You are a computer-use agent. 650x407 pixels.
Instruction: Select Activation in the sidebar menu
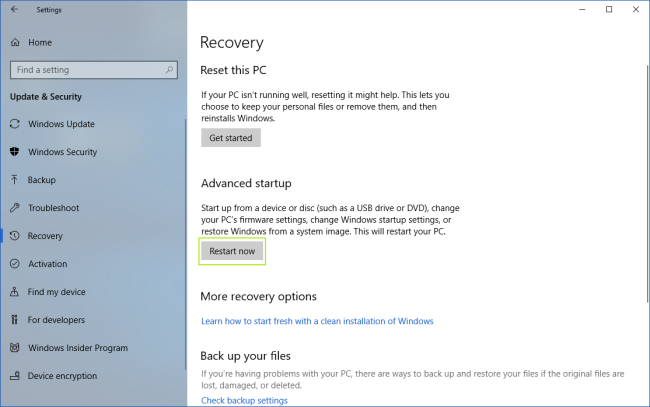pyautogui.click(x=47, y=264)
